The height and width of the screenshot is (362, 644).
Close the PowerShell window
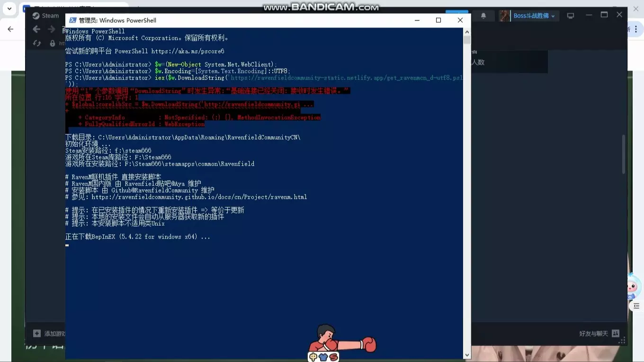tap(460, 20)
